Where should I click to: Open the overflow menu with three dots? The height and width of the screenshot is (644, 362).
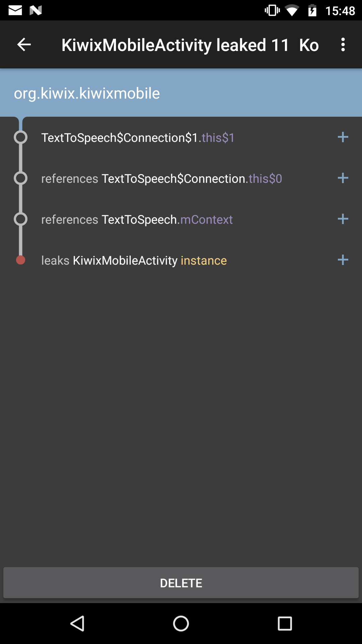[x=343, y=44]
